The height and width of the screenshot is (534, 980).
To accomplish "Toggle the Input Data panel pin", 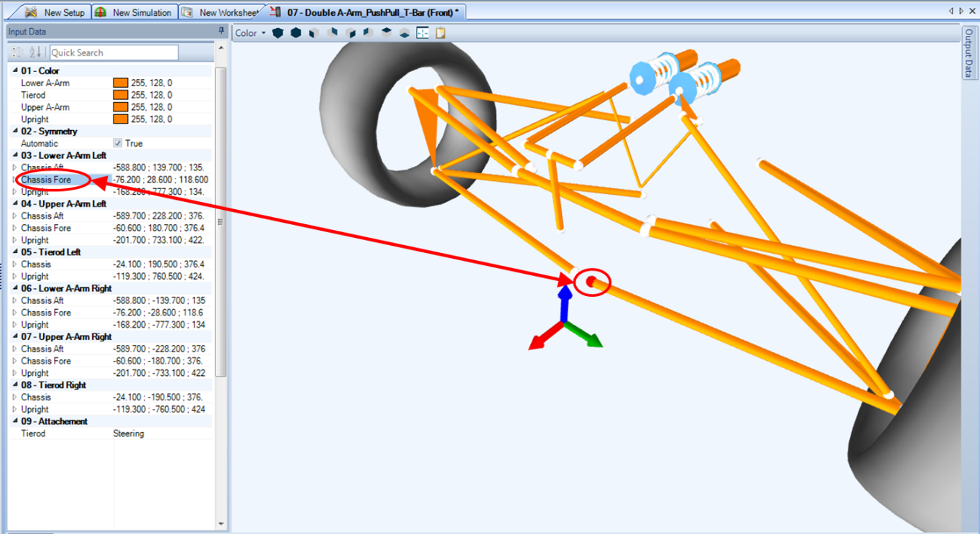I will [x=221, y=32].
